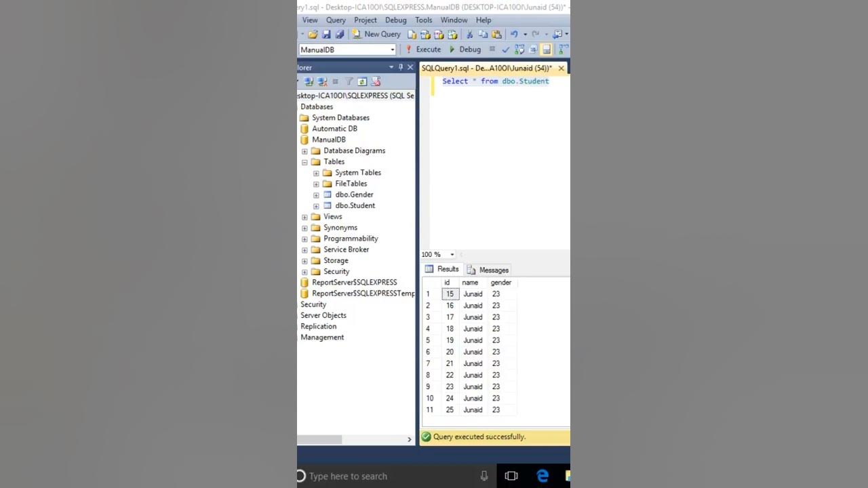The height and width of the screenshot is (488, 868).
Task: Open the Help menu
Action: pos(484,20)
